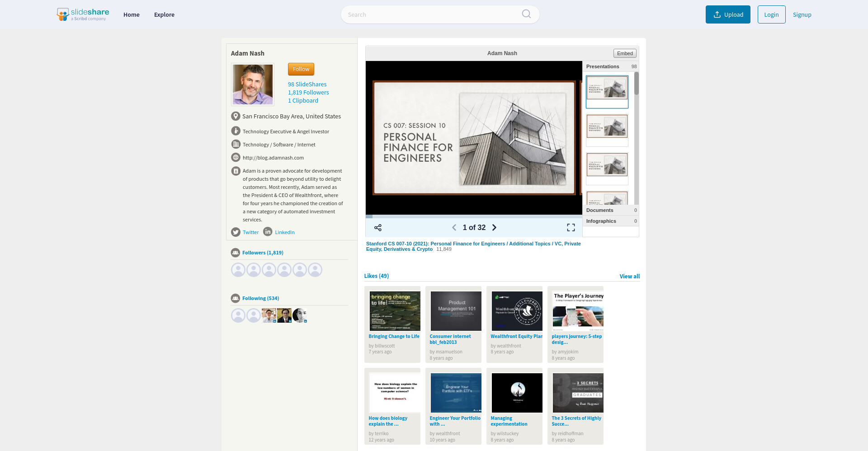Screen dimensions: 868x451
Task: Open the Home menu item
Action: click(132, 14)
